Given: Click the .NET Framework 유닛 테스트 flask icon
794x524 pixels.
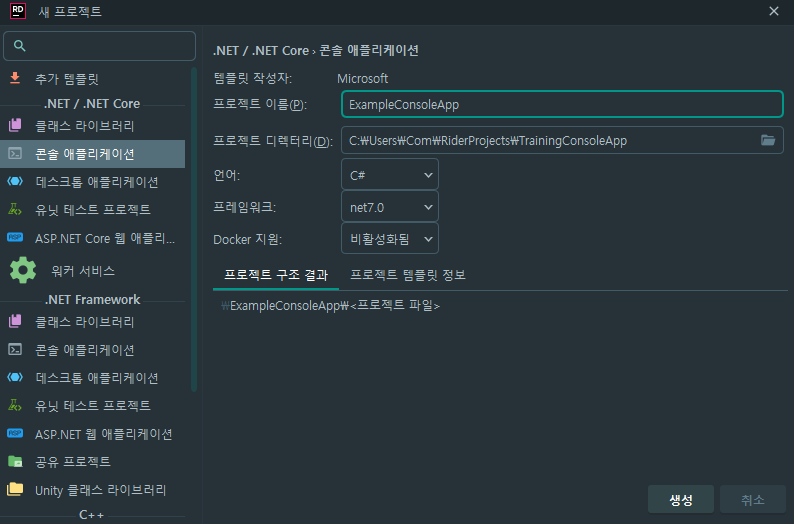Looking at the screenshot, I should pos(15,405).
